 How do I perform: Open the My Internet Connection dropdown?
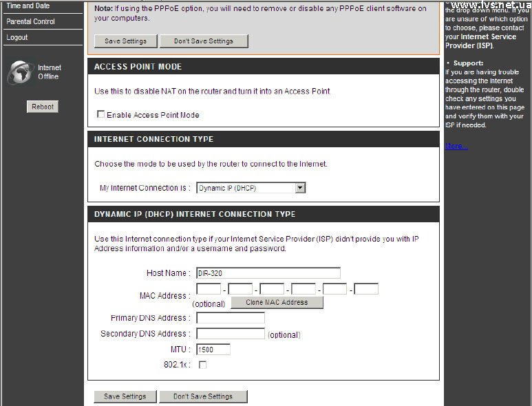[251, 188]
